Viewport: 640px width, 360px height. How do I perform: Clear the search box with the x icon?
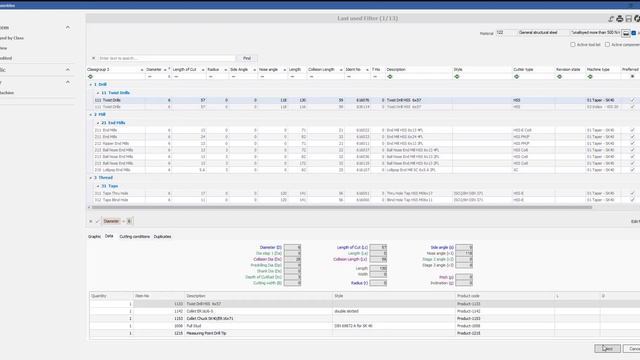point(93,58)
